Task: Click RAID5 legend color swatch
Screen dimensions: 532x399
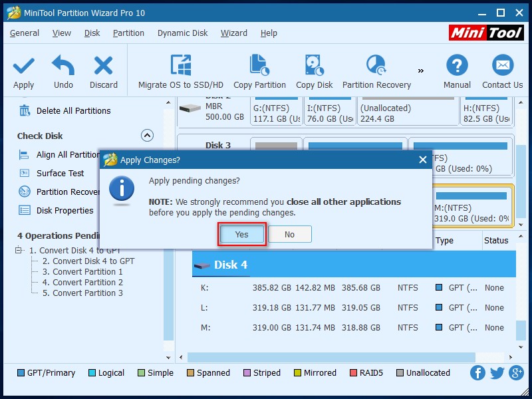Action: pos(353,373)
